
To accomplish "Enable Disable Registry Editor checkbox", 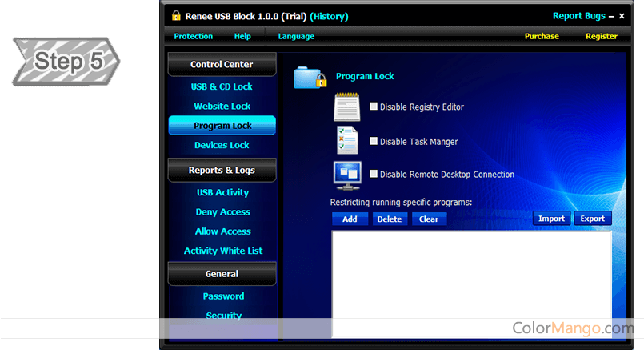I will click(x=374, y=107).
